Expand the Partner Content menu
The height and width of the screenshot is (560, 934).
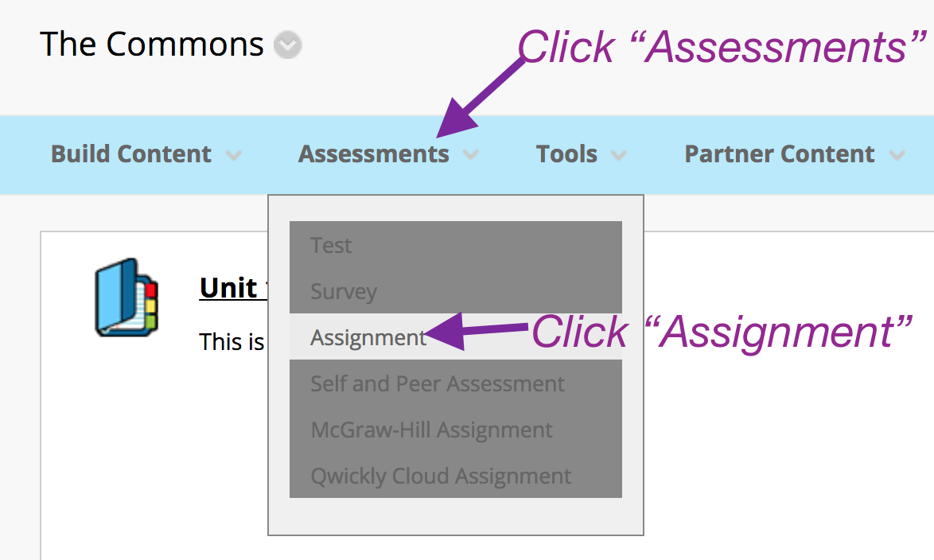tap(778, 154)
